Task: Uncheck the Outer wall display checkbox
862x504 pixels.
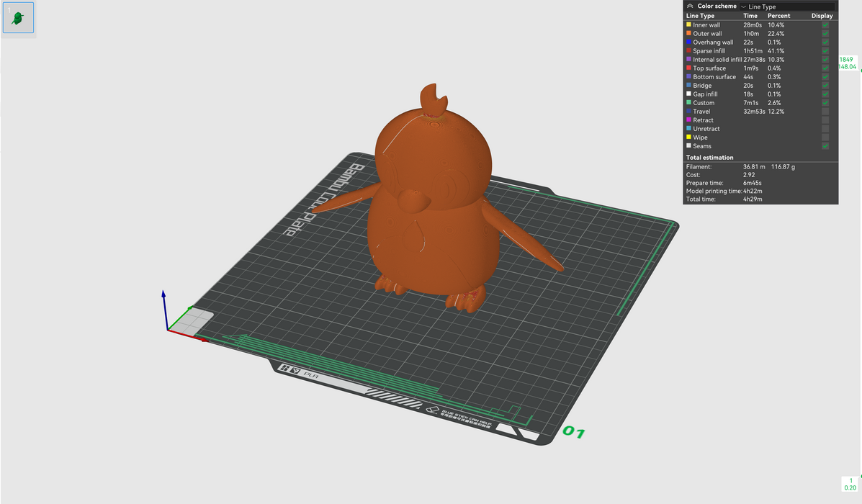Action: (x=825, y=34)
